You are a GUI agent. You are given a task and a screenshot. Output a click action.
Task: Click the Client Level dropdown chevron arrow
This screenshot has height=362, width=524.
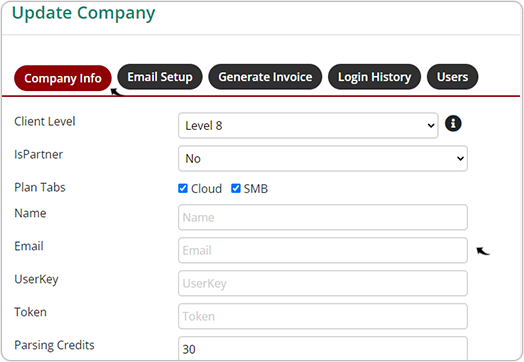431,126
